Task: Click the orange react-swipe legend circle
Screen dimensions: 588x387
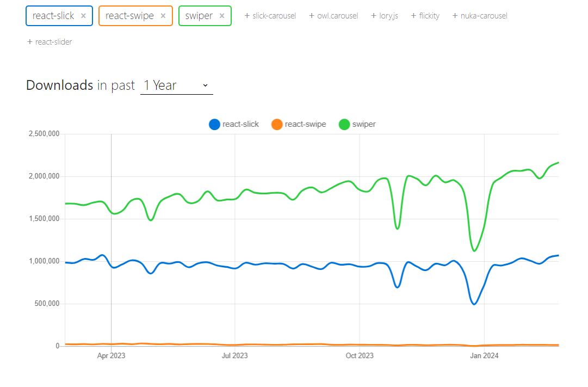Action: (x=277, y=124)
